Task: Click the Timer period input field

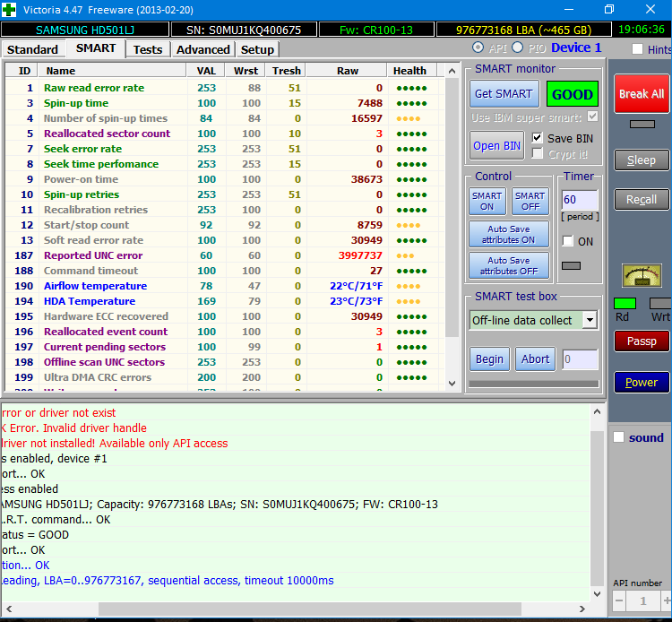Action: 579,199
